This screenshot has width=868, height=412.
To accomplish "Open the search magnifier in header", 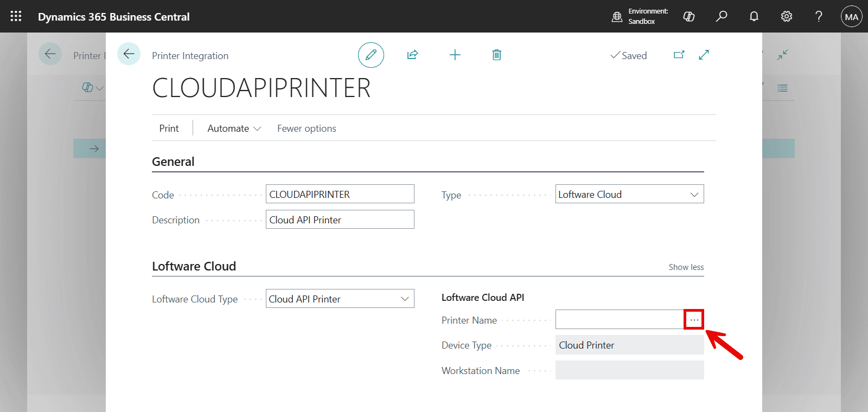I will [722, 16].
